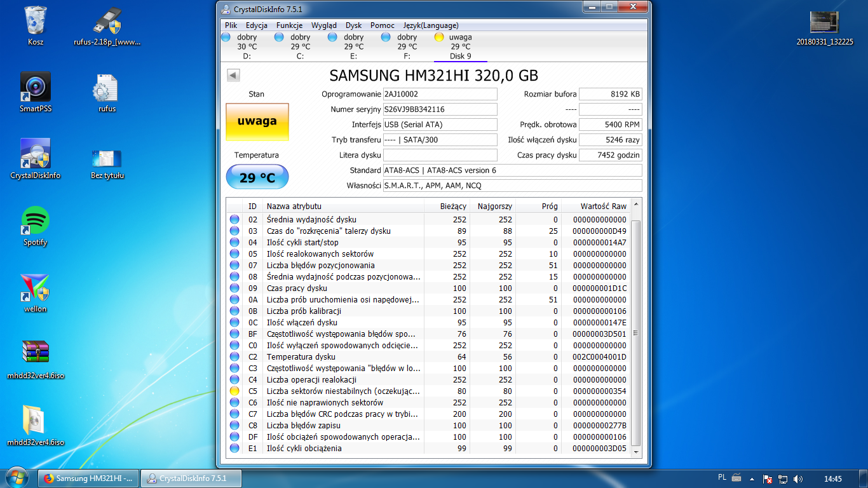Click the on-screen keyboard tray icon
The height and width of the screenshot is (488, 868).
point(737,478)
